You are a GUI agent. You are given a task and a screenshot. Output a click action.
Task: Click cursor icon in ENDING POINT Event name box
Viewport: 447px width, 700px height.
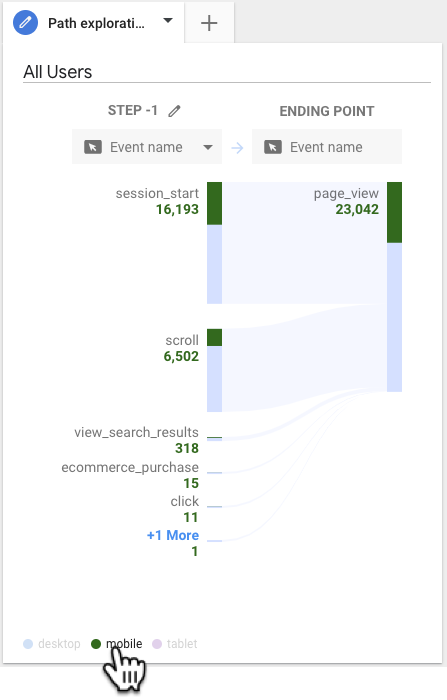coord(273,147)
